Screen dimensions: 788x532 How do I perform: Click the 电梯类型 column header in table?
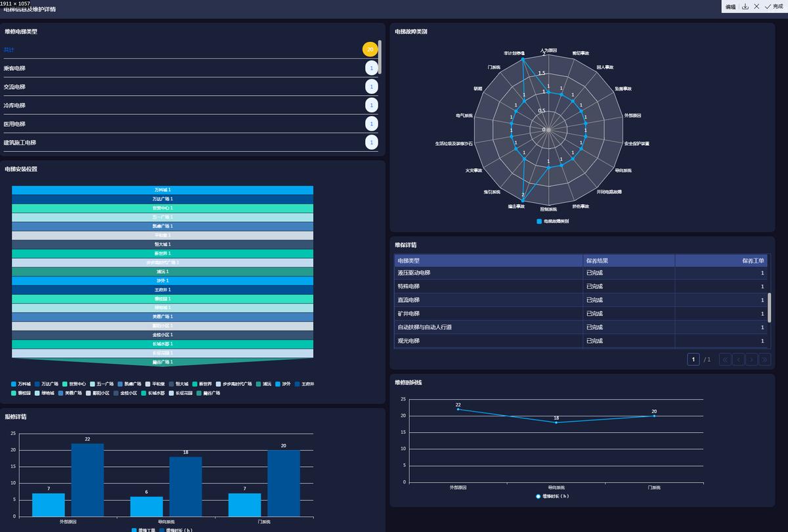tap(489, 261)
